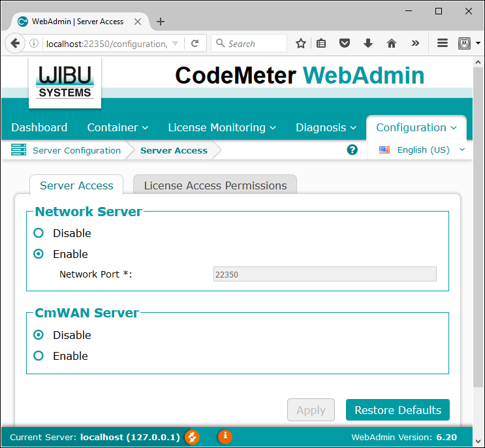Viewport: 485px width, 448px height.
Task: Click the page vertical scrollbar thumb
Action: pyautogui.click(x=478, y=227)
